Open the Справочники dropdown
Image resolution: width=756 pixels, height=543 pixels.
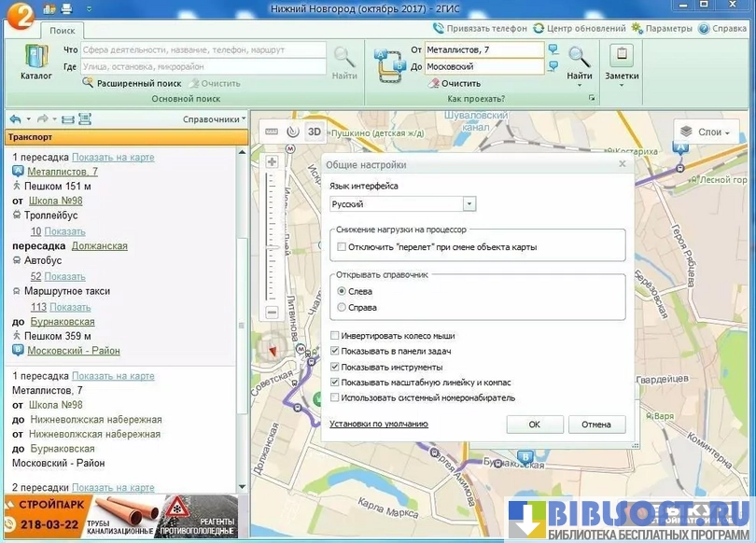tap(215, 119)
